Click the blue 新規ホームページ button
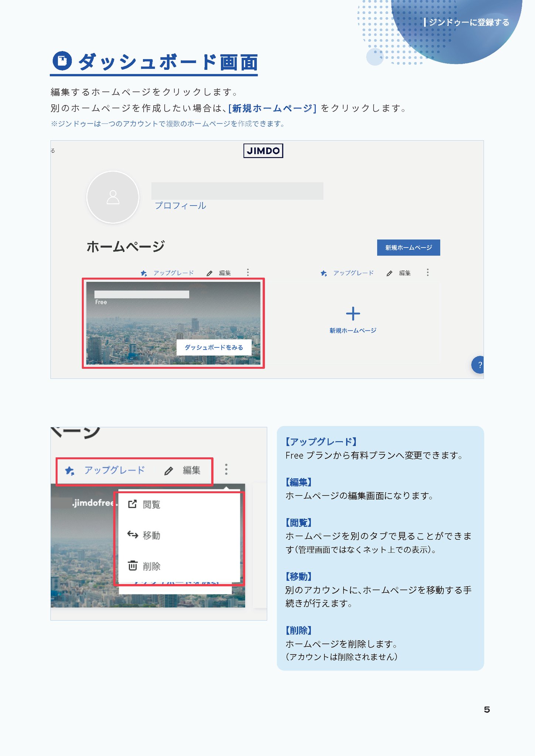Screen dimensions: 535x756 coord(408,247)
